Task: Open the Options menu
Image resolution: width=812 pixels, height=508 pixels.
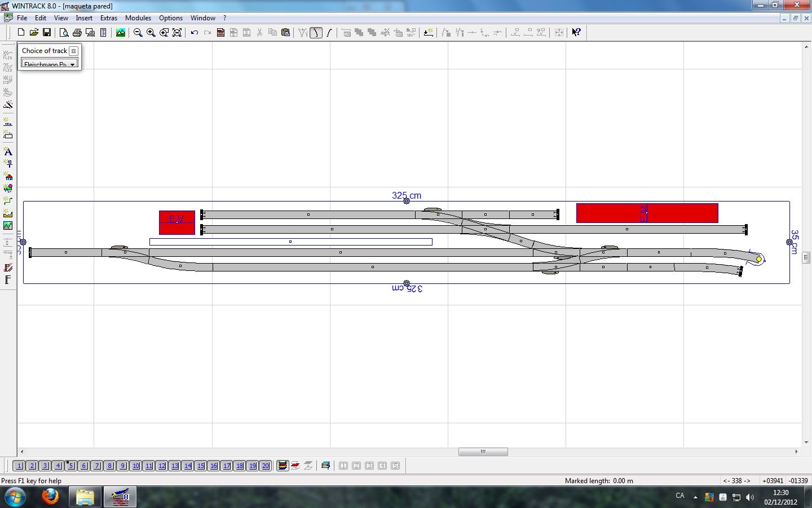Action: tap(171, 18)
